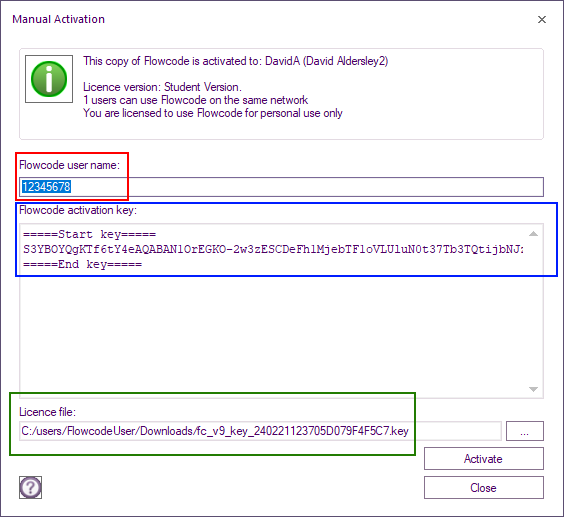564x517 pixels.
Task: Click the Close button
Action: [x=483, y=488]
